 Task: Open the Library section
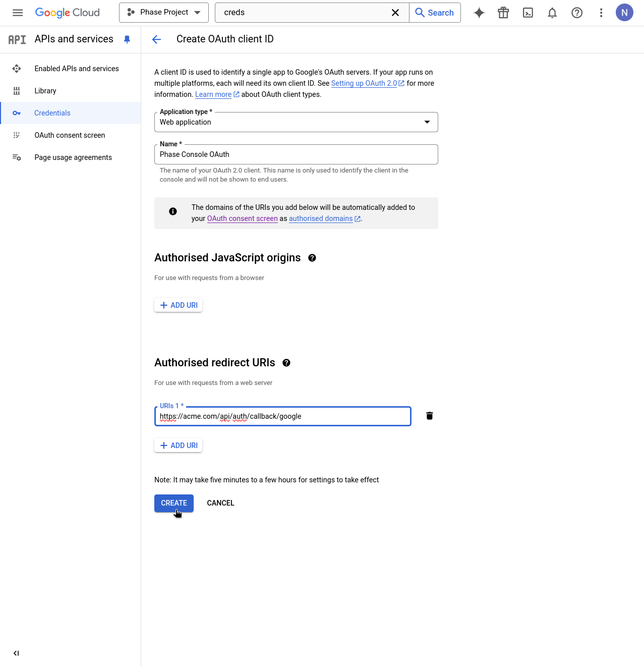[71, 91]
